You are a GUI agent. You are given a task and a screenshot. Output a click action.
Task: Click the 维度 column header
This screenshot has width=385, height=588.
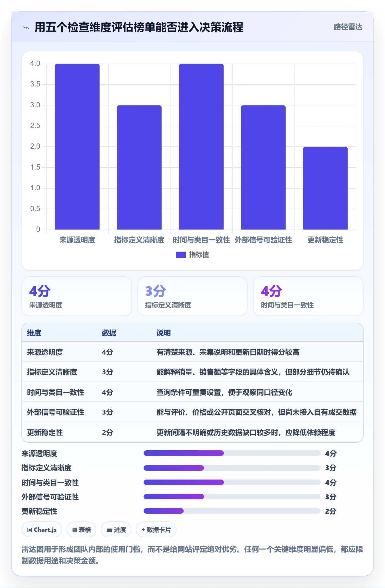coord(34,333)
